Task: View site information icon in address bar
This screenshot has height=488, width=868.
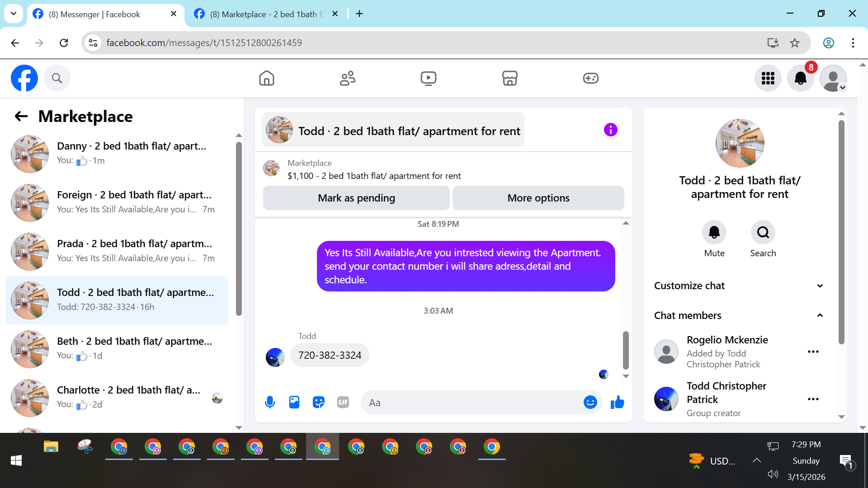Action: coord(93,43)
